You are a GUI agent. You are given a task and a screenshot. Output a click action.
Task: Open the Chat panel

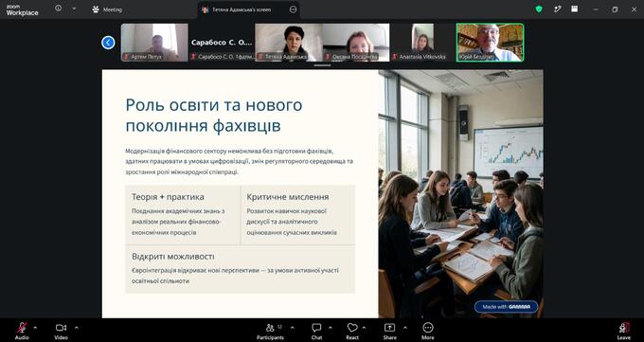[316, 331]
